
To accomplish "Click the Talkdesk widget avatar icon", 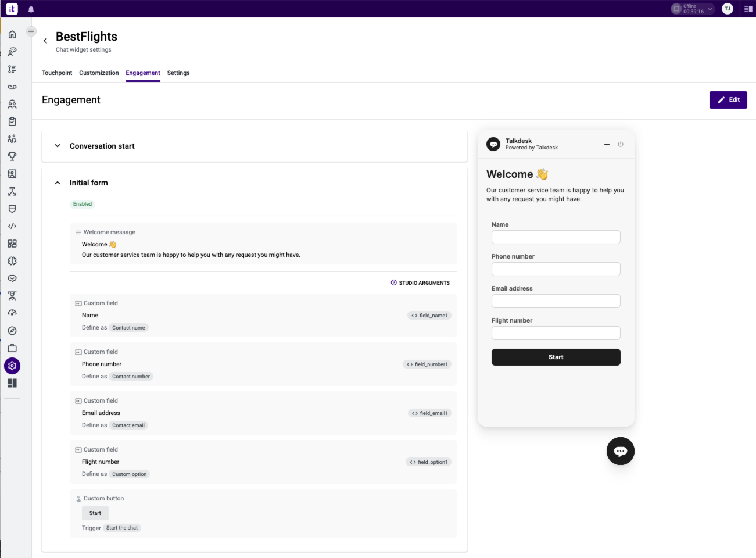I will pyautogui.click(x=493, y=144).
